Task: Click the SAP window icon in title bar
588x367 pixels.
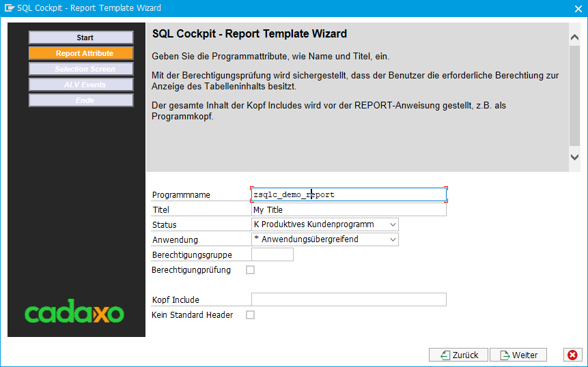Action: [9, 8]
